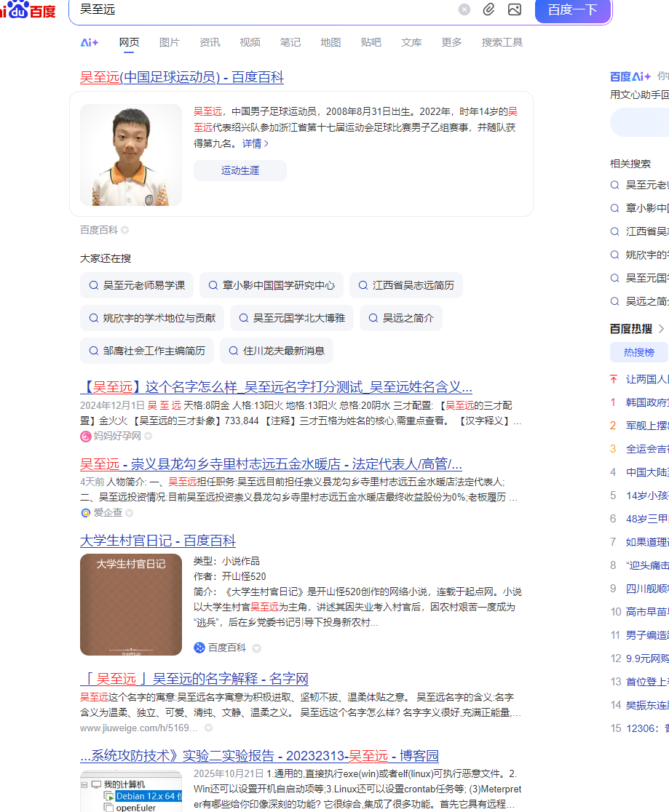
Task: Open 吴至远的名字解释 - 名字网 link
Action: (x=194, y=679)
